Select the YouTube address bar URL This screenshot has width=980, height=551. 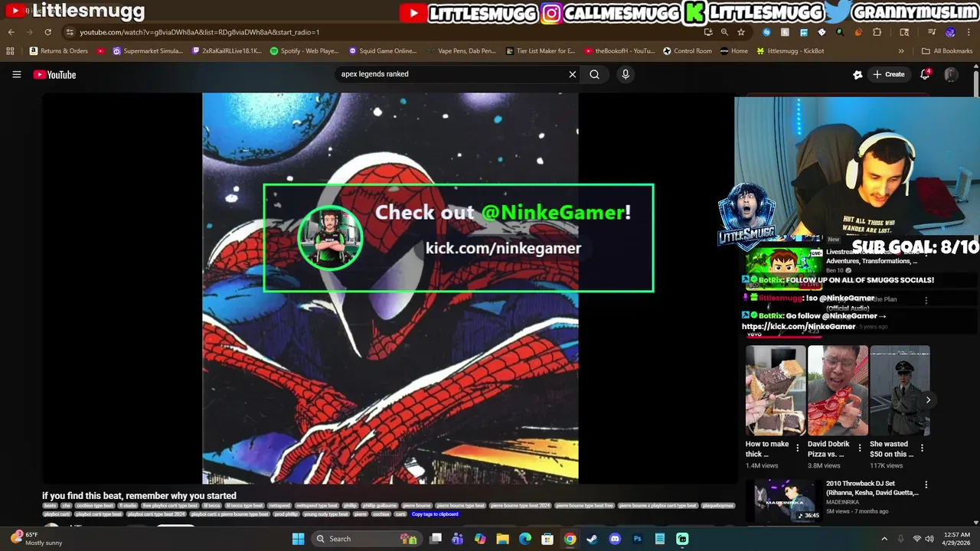point(199,32)
